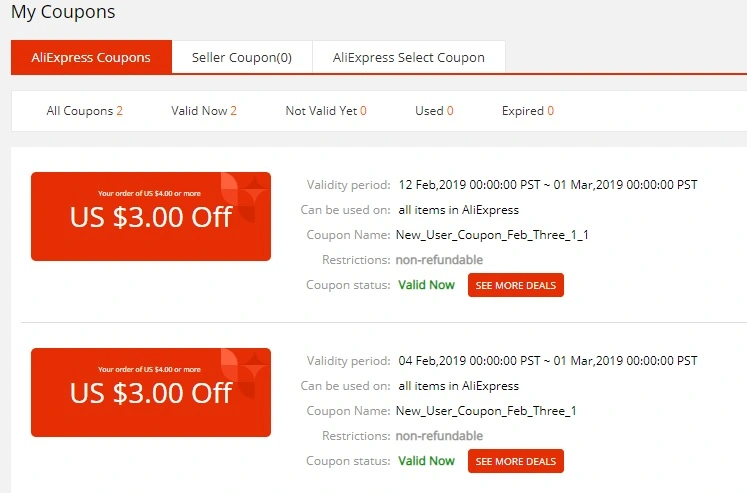Image resolution: width=747 pixels, height=493 pixels.
Task: Select coupon name New_User_Coupon_Feb_Three_1_1
Action: pos(492,235)
